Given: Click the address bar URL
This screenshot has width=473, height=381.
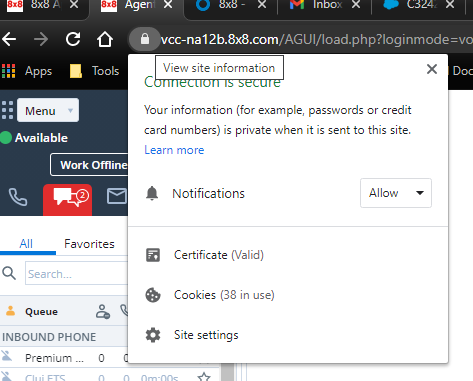Looking at the screenshot, I should pyautogui.click(x=317, y=39).
